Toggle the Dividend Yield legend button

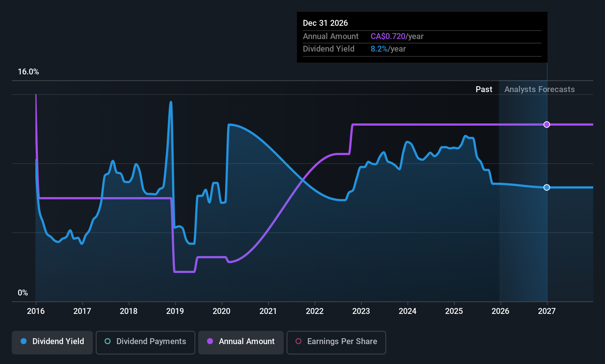(52, 342)
